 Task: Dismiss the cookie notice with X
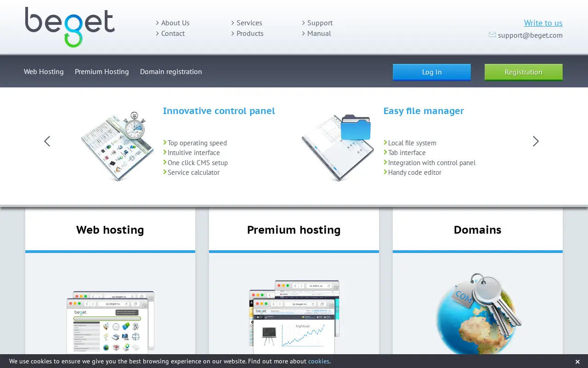pos(577,362)
